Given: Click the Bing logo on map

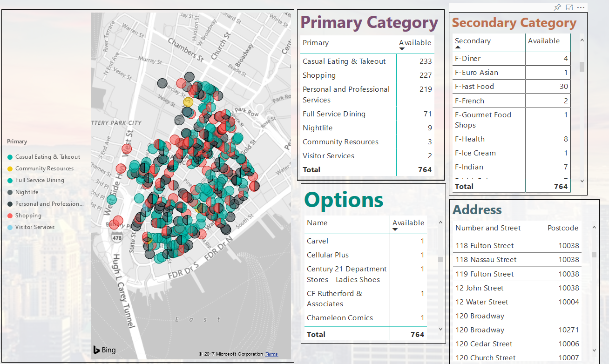Looking at the screenshot, I should point(104,350).
